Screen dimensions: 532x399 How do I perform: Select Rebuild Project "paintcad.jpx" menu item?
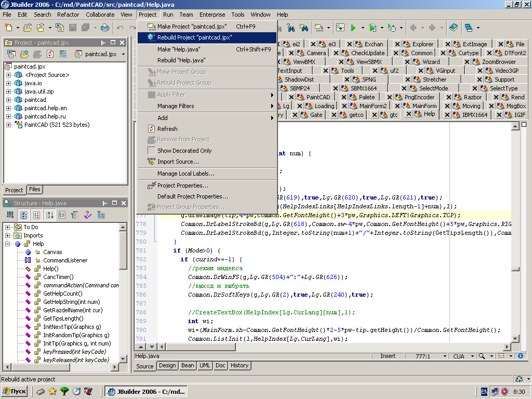pyautogui.click(x=194, y=37)
